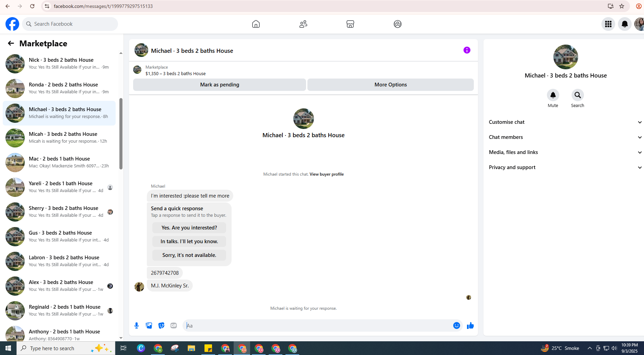Open Task View on the taskbar
This screenshot has width=644, height=355.
pyautogui.click(x=124, y=348)
